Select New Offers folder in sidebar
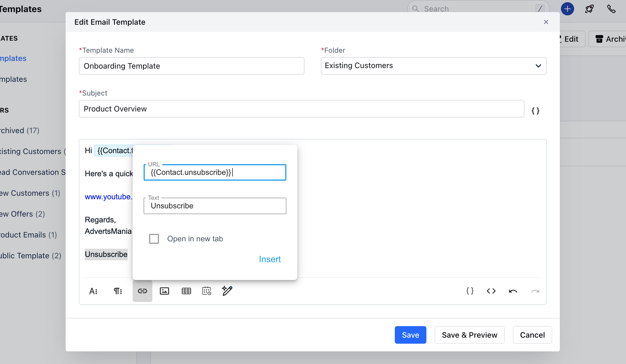The width and height of the screenshot is (626, 364). (22, 214)
